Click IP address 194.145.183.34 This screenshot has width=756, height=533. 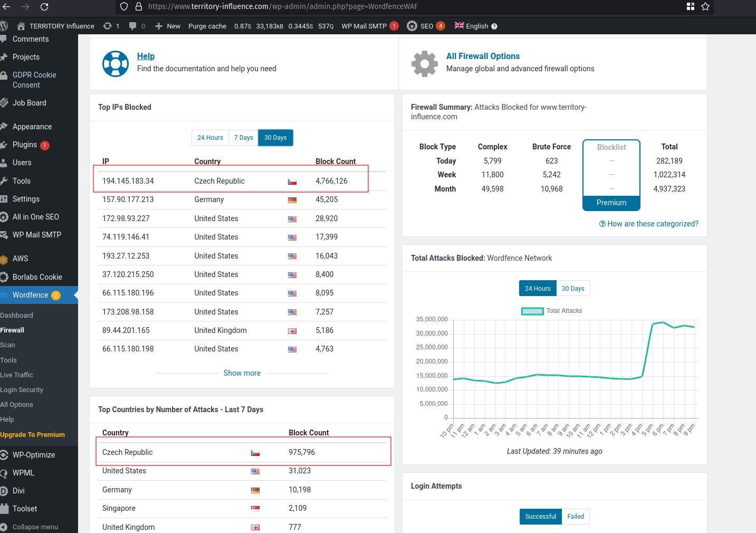[x=128, y=181]
